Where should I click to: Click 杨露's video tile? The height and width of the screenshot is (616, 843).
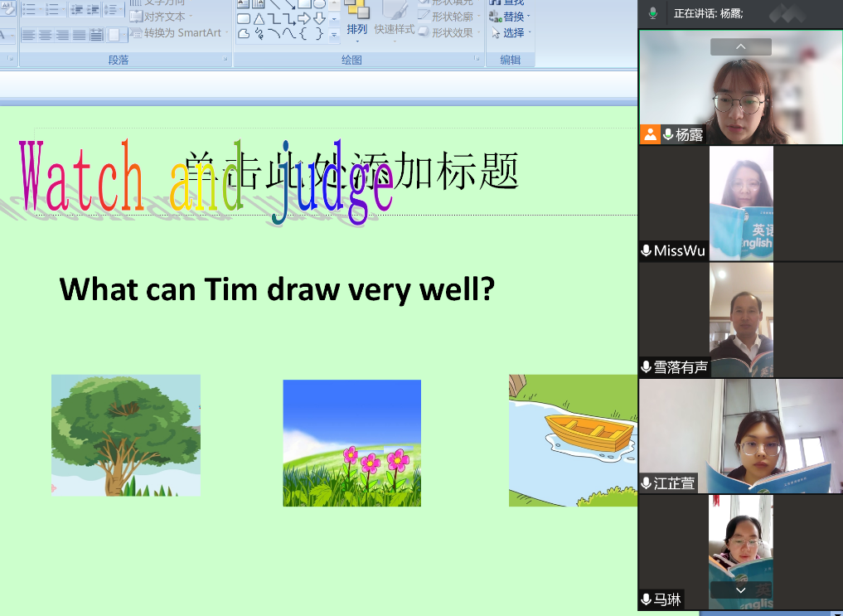741,87
